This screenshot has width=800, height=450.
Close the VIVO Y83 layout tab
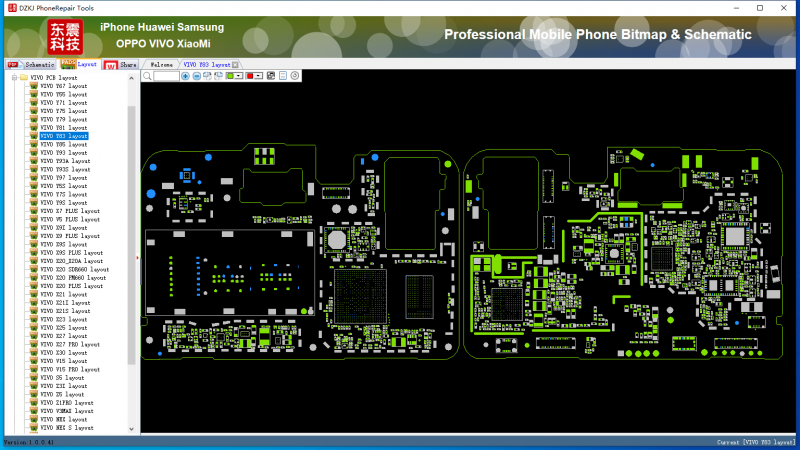point(235,65)
